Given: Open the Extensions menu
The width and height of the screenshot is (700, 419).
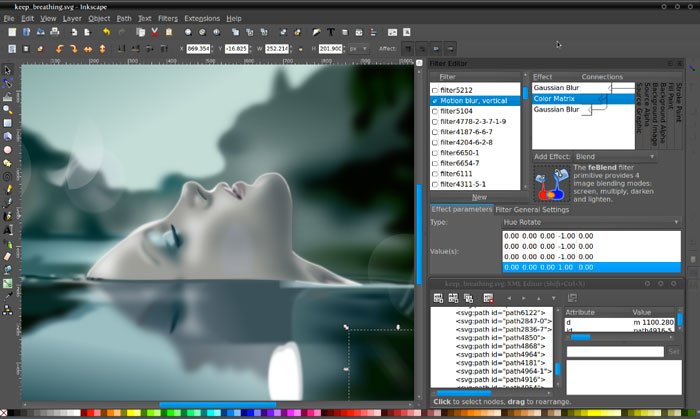Looking at the screenshot, I should 202,18.
